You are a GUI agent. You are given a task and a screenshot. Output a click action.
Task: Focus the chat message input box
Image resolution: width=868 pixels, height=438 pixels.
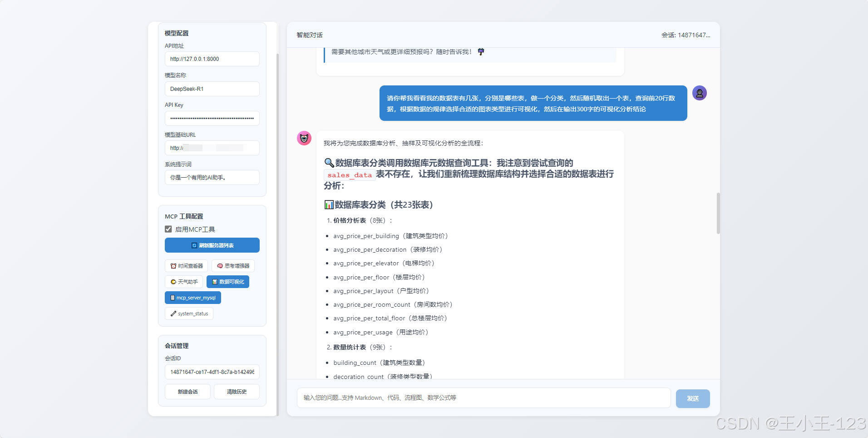tap(483, 398)
